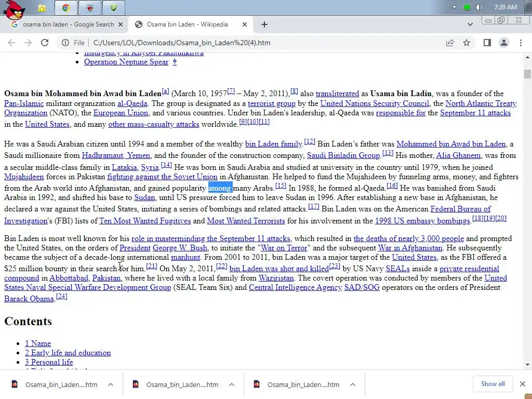Follow the transliterated link

337,94
